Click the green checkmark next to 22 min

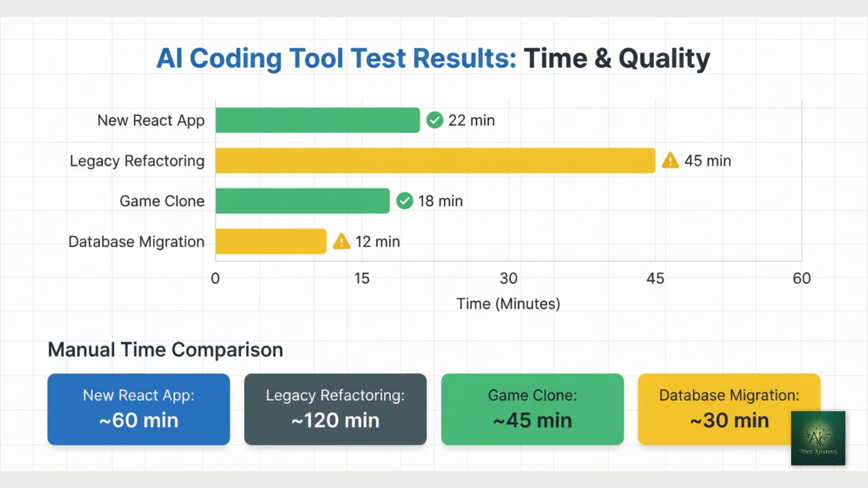(434, 120)
